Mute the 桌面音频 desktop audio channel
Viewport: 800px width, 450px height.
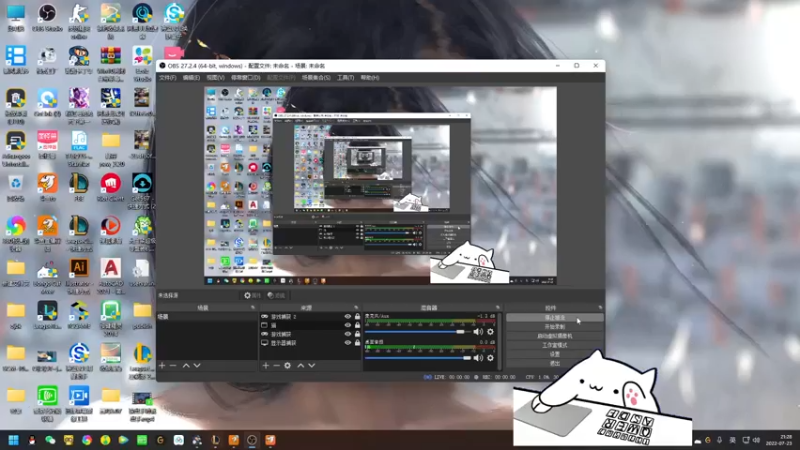coord(478,358)
